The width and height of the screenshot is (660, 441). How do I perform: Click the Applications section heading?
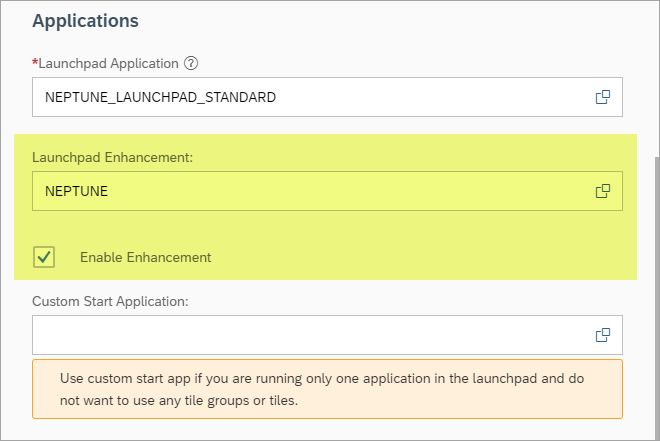click(85, 21)
